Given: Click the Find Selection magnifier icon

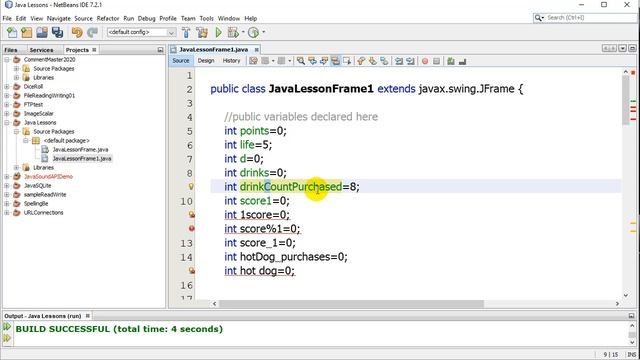Looking at the screenshot, I should [301, 61].
